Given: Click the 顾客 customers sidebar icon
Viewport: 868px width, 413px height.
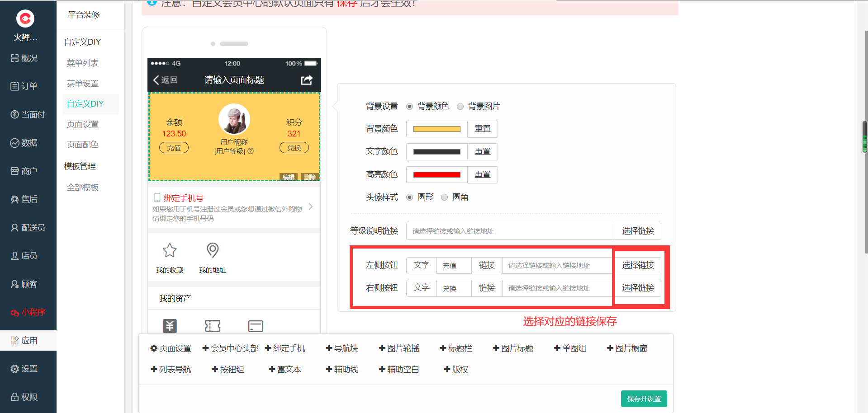Looking at the screenshot, I should pos(15,284).
